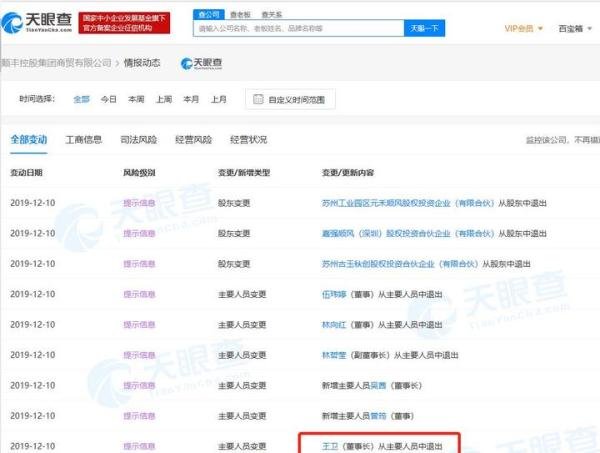Click 股东变更 in 嘉强顺风 row
600x453 pixels.
(234, 233)
